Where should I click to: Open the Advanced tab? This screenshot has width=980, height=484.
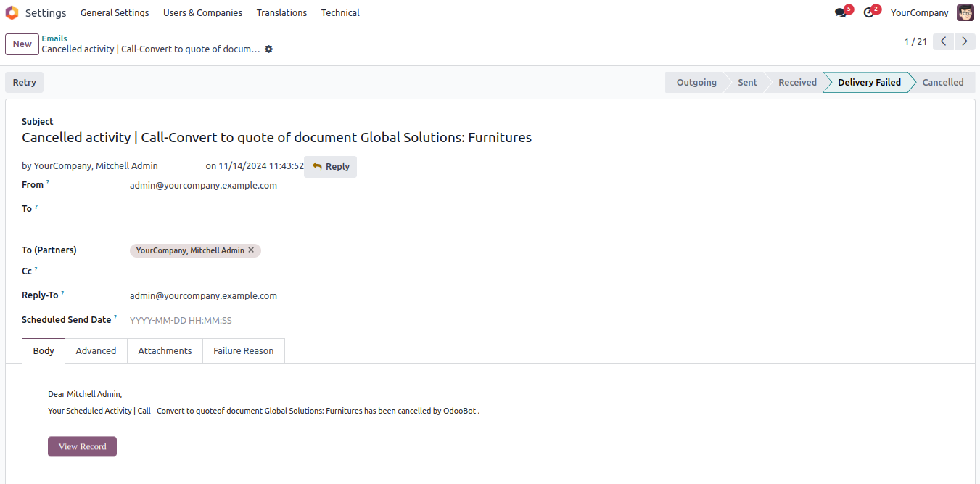(x=96, y=350)
